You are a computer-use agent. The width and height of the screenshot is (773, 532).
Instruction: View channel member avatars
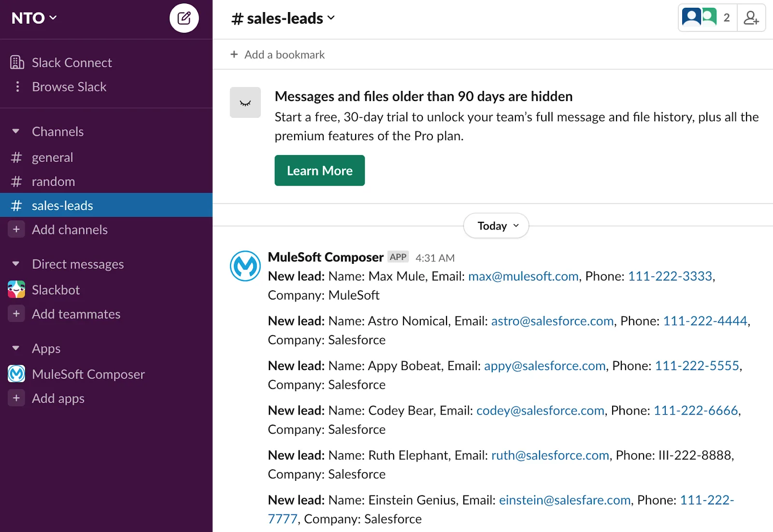(699, 17)
